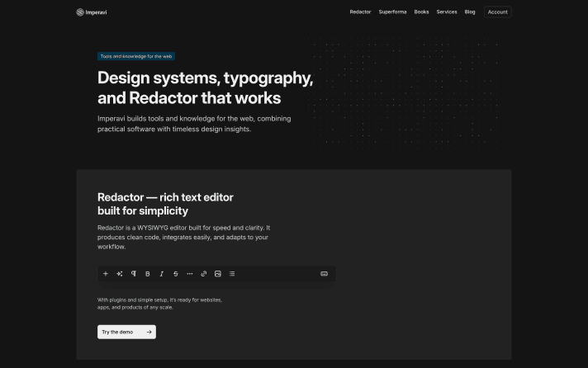Click 'Imperavi builds tools and knowledge' paragraph
The width and height of the screenshot is (588, 368).
coord(194,124)
